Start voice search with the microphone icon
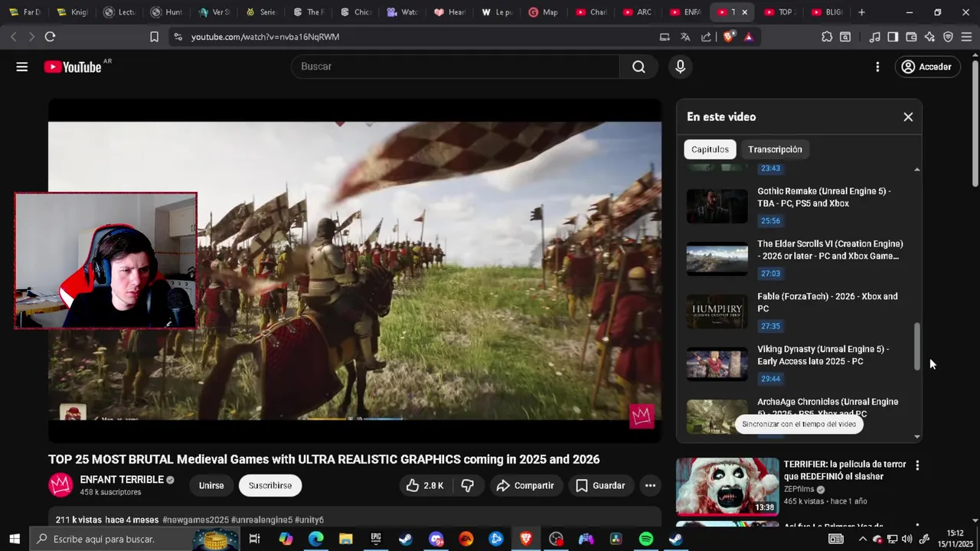The height and width of the screenshot is (551, 980). click(x=680, y=67)
